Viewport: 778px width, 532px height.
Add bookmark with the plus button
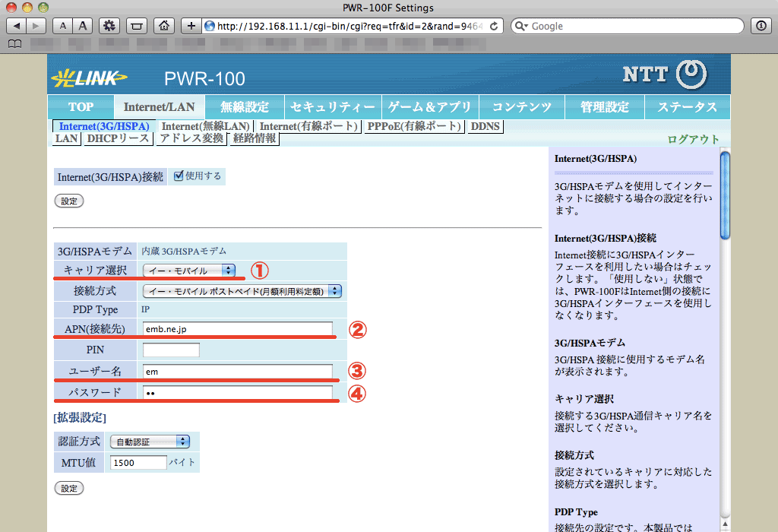click(x=191, y=26)
